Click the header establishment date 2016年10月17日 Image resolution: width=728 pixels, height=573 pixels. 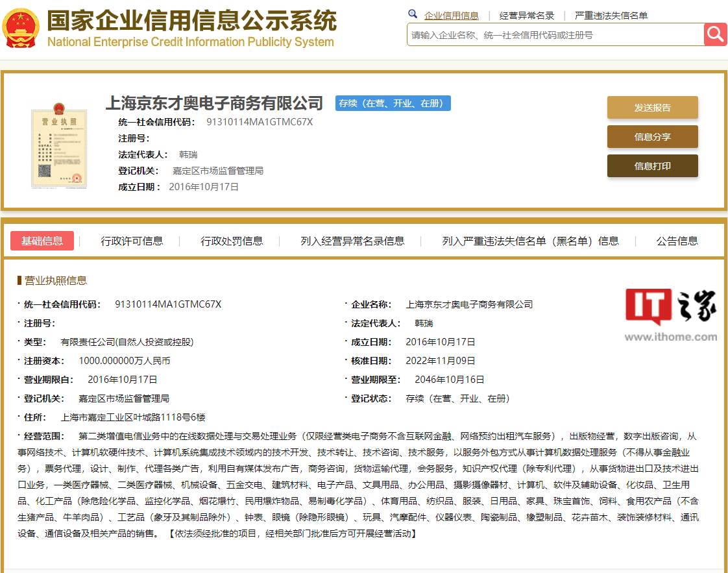point(204,187)
